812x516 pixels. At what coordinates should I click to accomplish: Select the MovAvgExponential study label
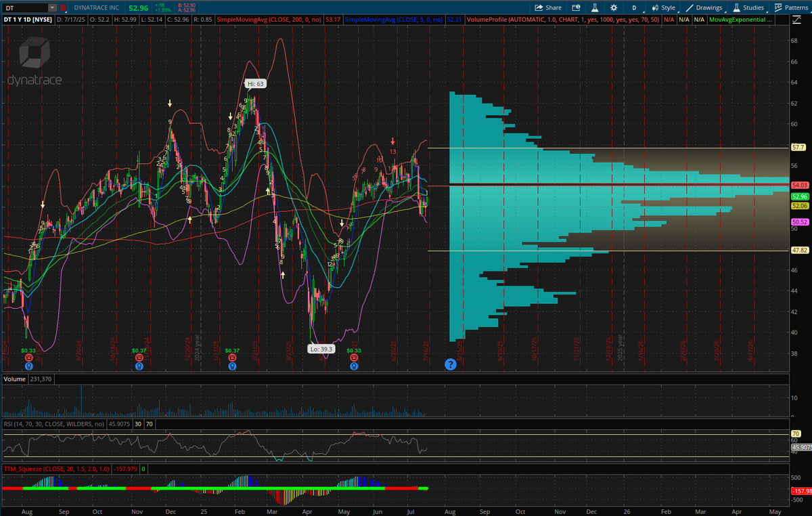click(x=740, y=20)
